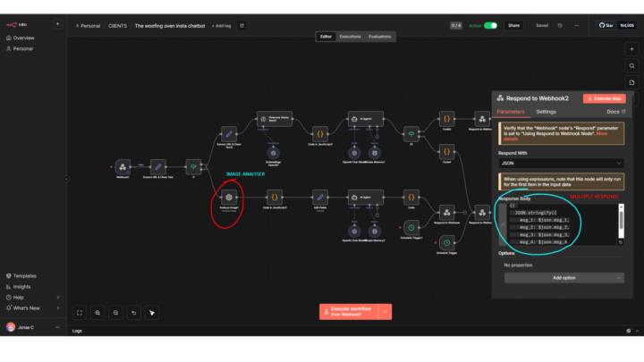Open the Edit Fields node in lower branch

tap(320, 198)
